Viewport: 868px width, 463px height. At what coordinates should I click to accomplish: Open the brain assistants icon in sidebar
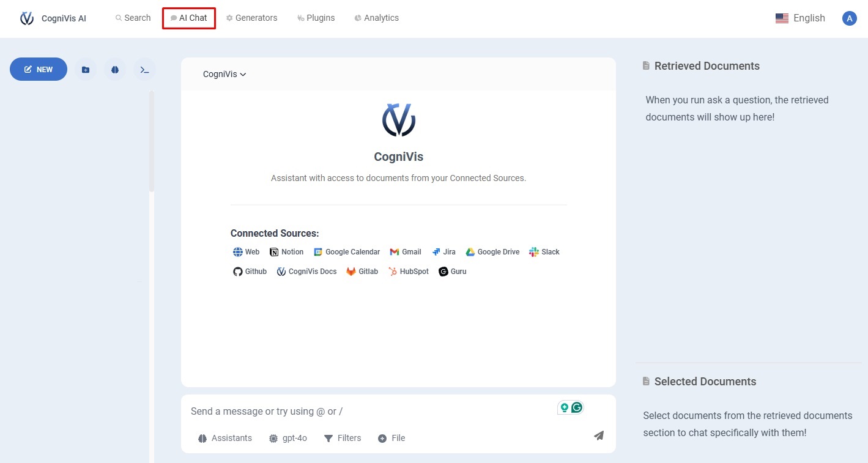click(115, 70)
